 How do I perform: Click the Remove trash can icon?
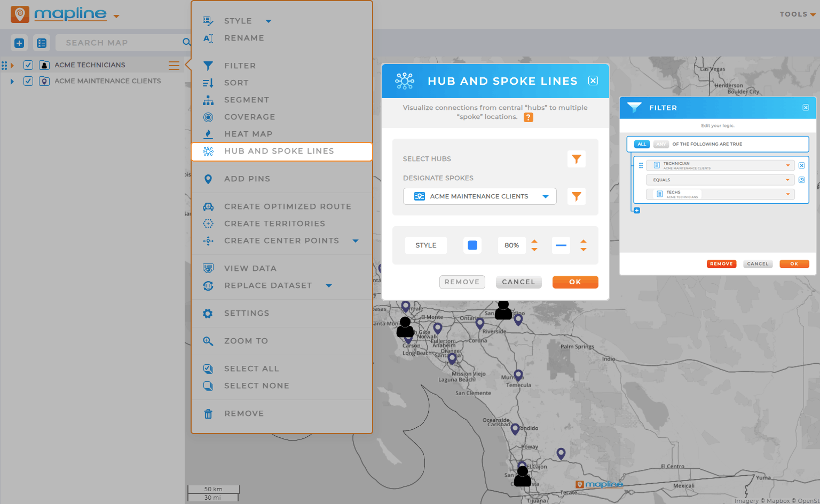208,413
